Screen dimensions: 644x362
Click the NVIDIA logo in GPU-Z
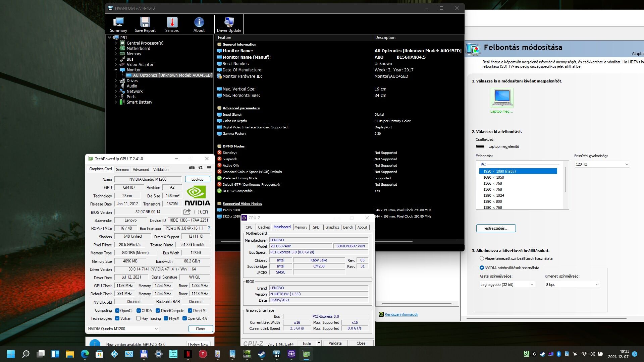click(x=197, y=196)
